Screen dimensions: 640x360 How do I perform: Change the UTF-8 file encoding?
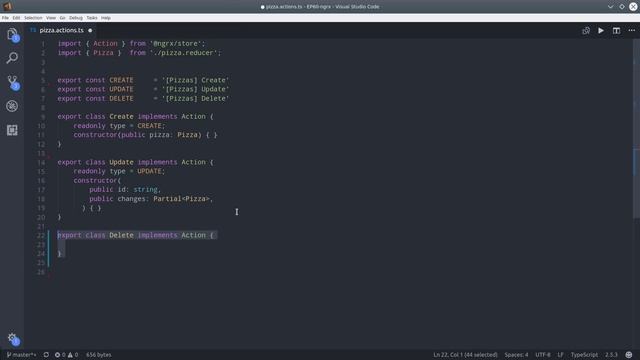543,355
